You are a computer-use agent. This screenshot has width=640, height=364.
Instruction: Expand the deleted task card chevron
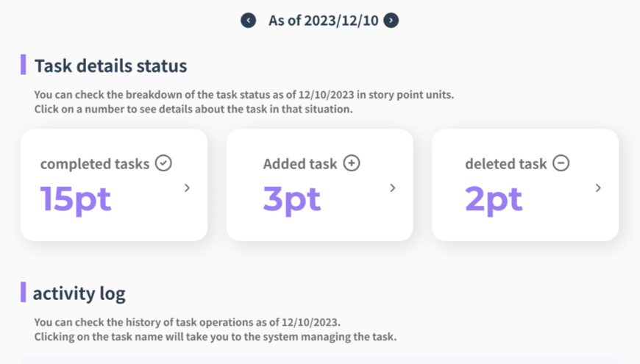pos(598,188)
